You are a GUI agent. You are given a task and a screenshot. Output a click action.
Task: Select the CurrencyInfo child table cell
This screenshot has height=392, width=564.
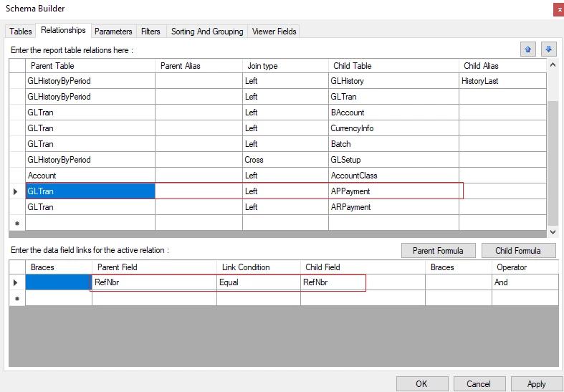(393, 128)
